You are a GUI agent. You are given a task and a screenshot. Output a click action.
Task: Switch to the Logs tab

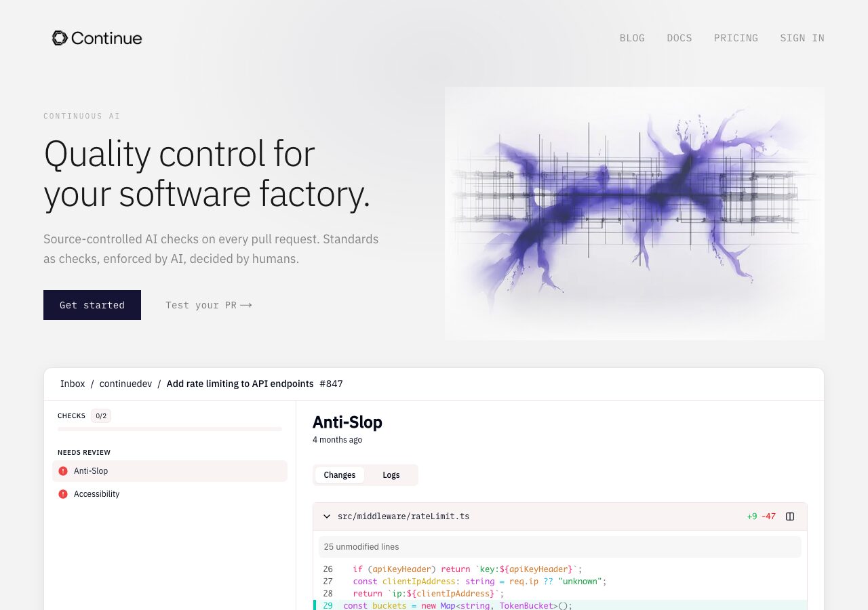(391, 475)
